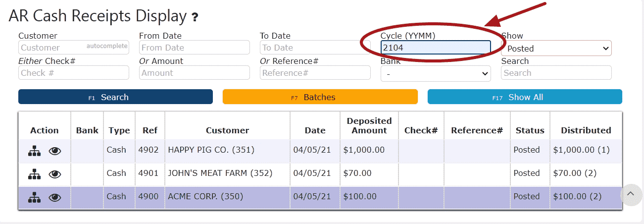Sort by the Deposited Amount column header
Viewport: 644px width, 224px height.
click(369, 126)
